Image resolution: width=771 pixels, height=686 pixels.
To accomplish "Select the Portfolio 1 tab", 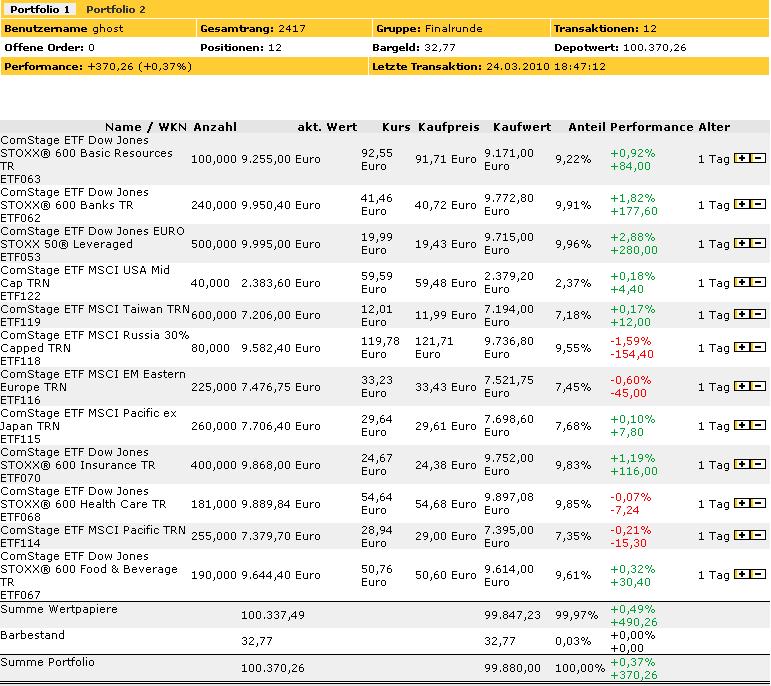I will pos(40,9).
